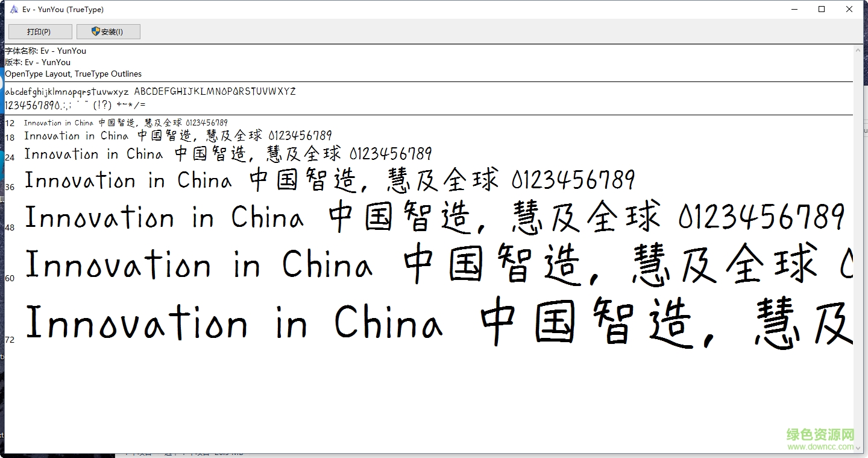Close the Ev - YunYou font window
The height and width of the screenshot is (458, 868).
849,9
